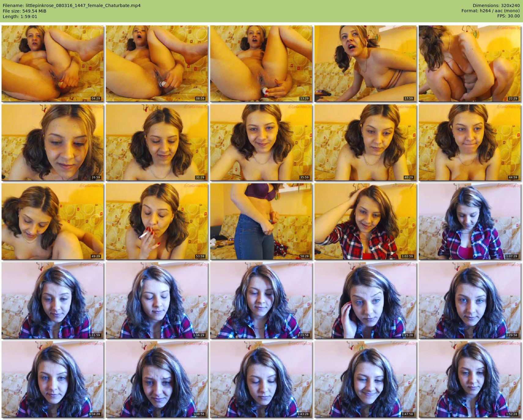Click the FPS 30.00 text
The width and height of the screenshot is (523, 420).
pos(508,16)
